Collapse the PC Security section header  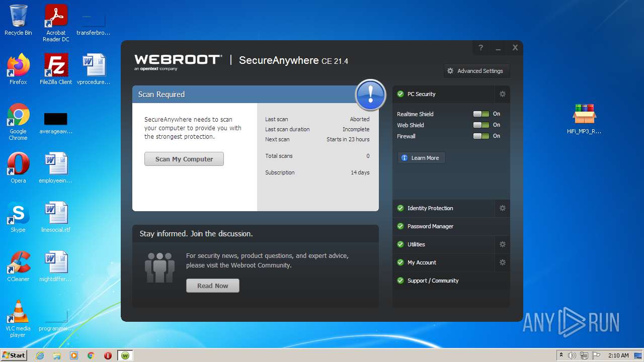(x=444, y=94)
